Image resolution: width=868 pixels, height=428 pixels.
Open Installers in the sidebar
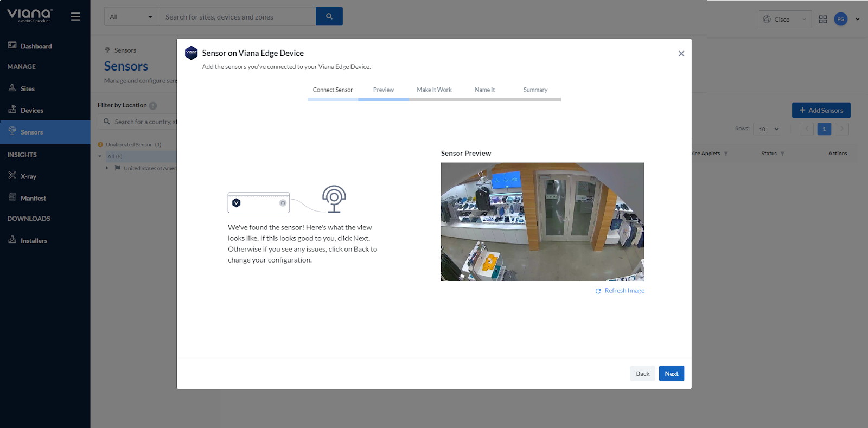click(x=34, y=240)
